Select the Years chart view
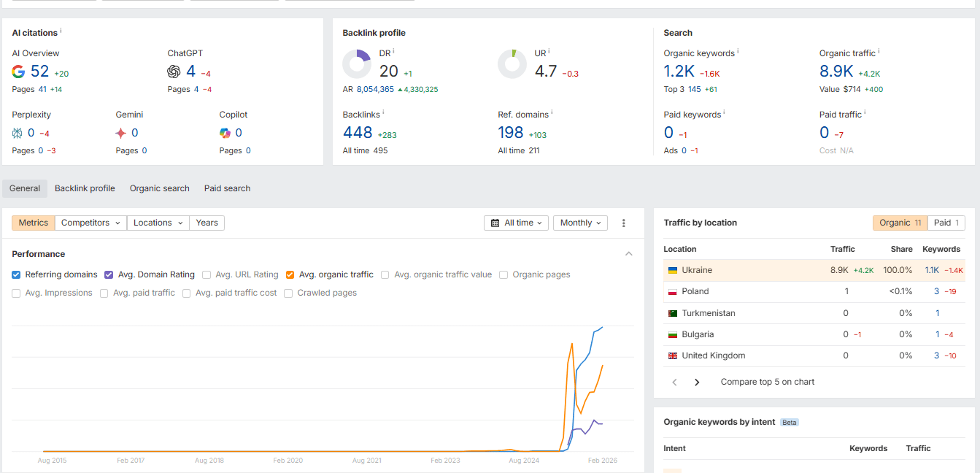The width and height of the screenshot is (980, 473). point(207,223)
